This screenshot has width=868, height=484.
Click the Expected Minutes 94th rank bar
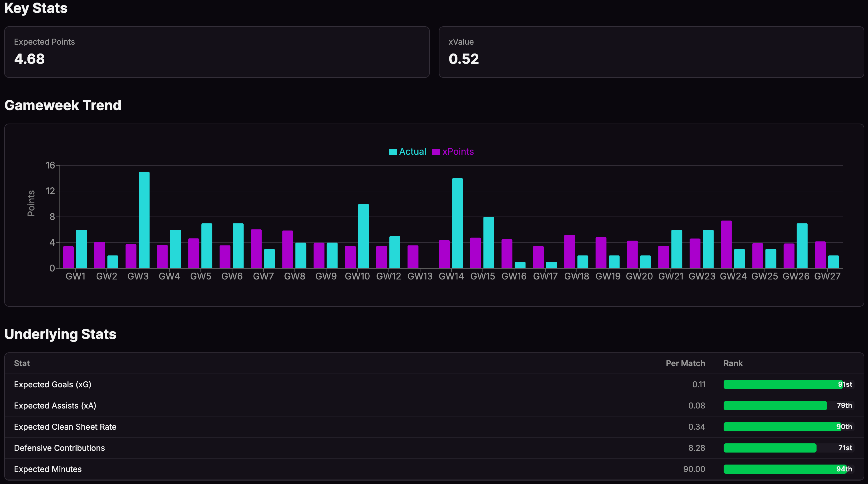[x=785, y=469]
